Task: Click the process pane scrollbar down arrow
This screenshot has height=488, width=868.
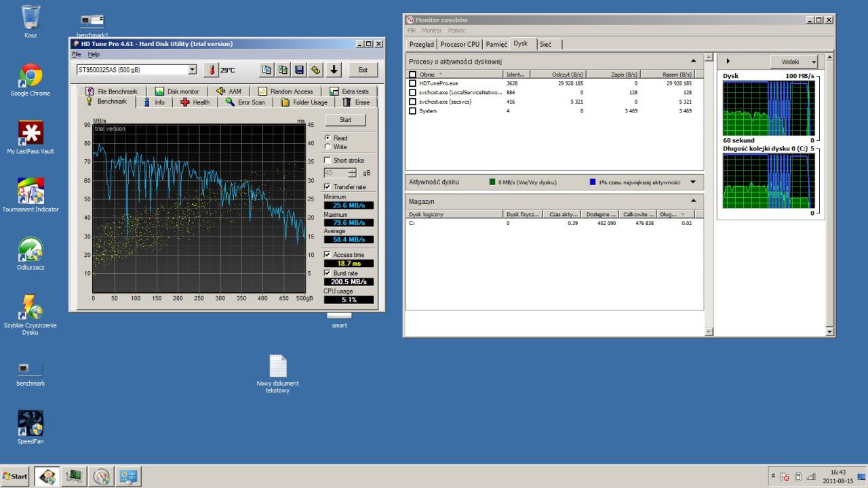Action: point(709,331)
